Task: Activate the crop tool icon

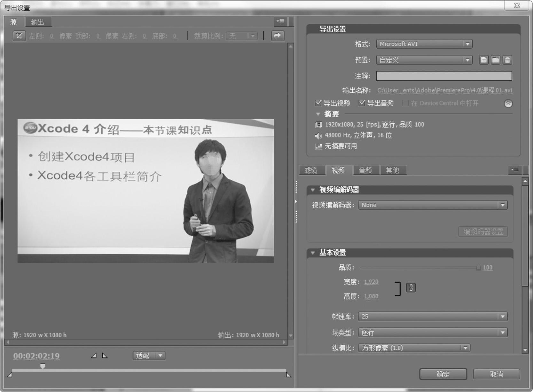Action: tap(19, 36)
